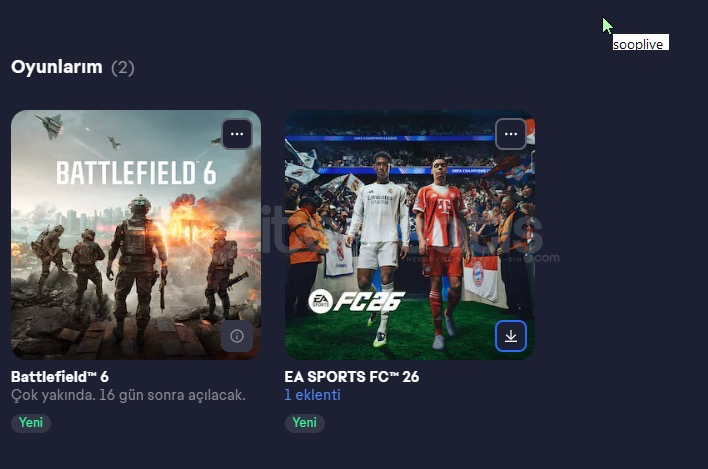Click the FC26 logo lettering on cover
The width and height of the screenshot is (708, 469).
[368, 302]
